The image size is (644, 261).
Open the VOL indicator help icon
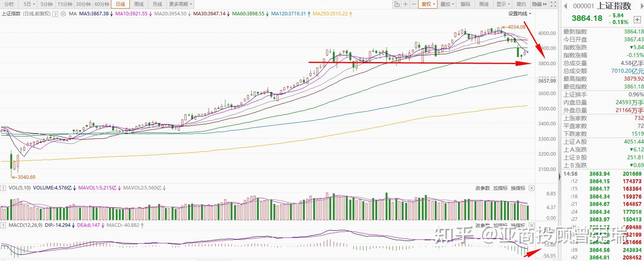(4, 188)
